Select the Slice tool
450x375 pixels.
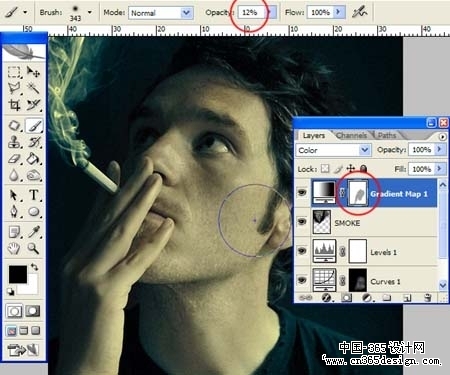pyautogui.click(x=34, y=105)
